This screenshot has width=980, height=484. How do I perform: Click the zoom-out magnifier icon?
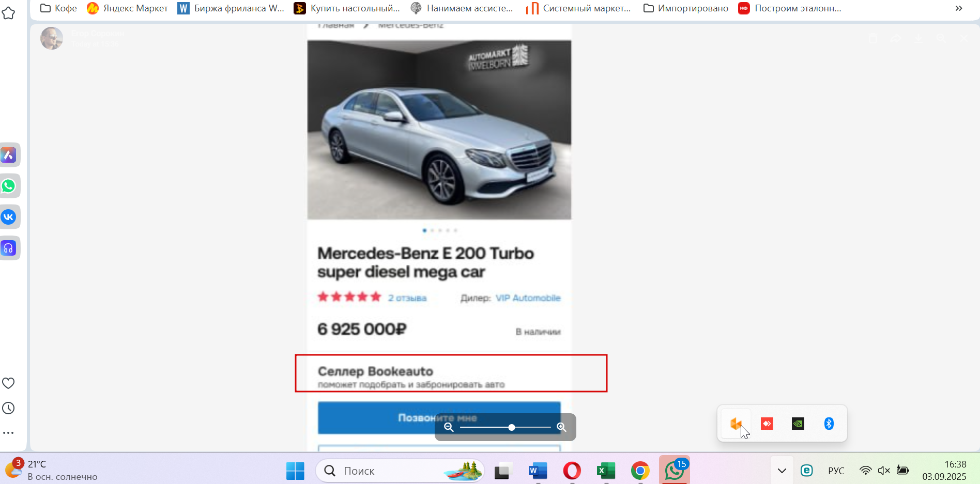point(449,427)
